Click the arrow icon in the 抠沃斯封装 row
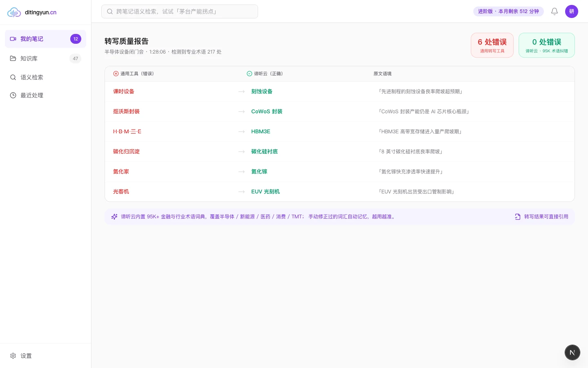Image resolution: width=588 pixels, height=368 pixels. point(242,112)
